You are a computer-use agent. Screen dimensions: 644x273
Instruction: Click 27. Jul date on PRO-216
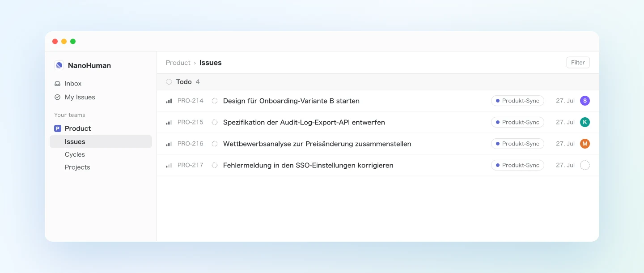click(565, 144)
